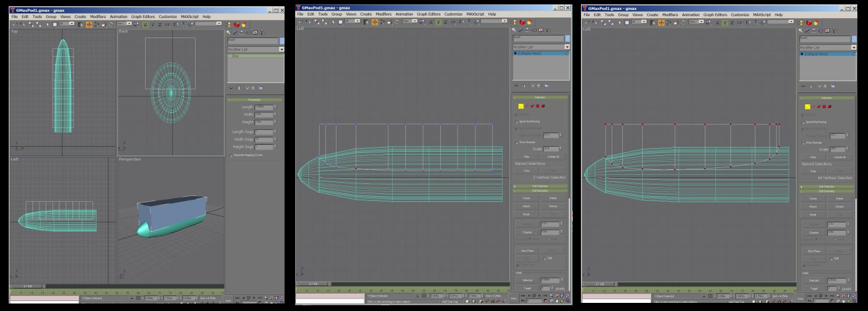Select Vertex sub-object icon in the middle window
868x311 pixels.
[519, 107]
